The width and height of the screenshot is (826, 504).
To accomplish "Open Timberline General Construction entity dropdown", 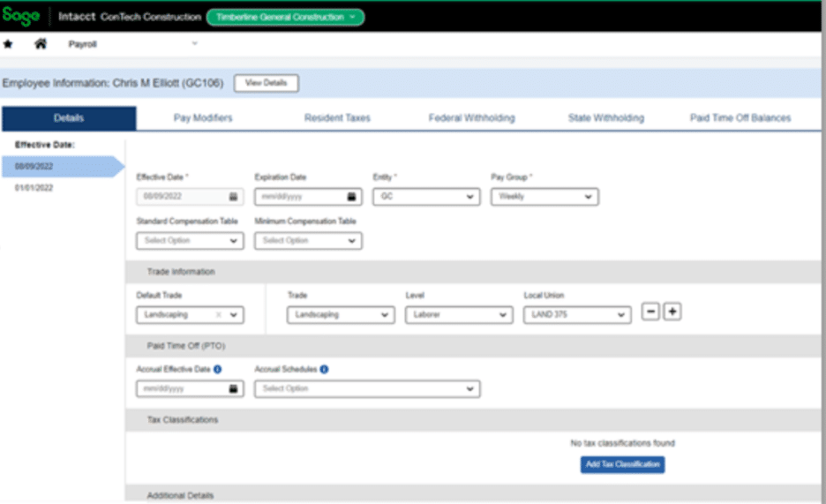I will (x=285, y=17).
